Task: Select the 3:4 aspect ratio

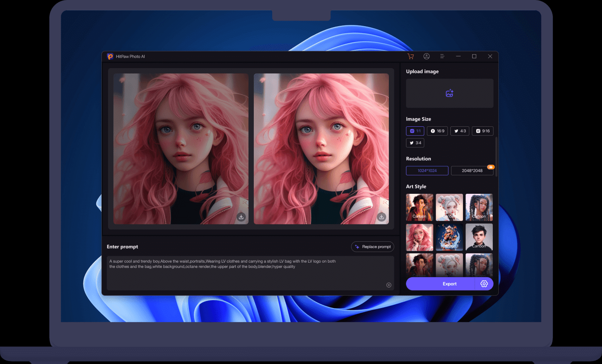Action: pos(415,143)
